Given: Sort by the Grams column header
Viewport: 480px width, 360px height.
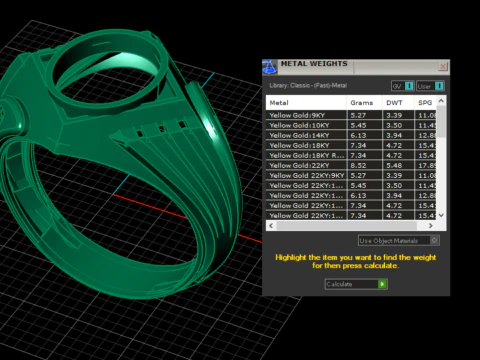Looking at the screenshot, I should click(364, 103).
